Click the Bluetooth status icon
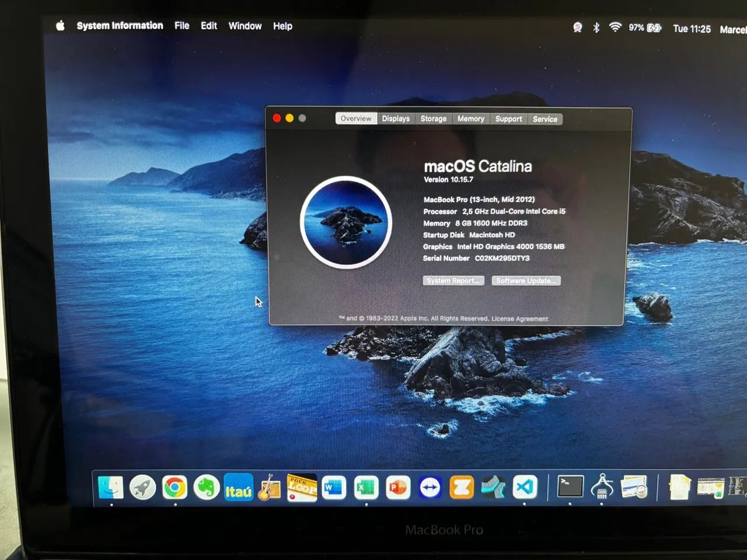 tap(596, 27)
